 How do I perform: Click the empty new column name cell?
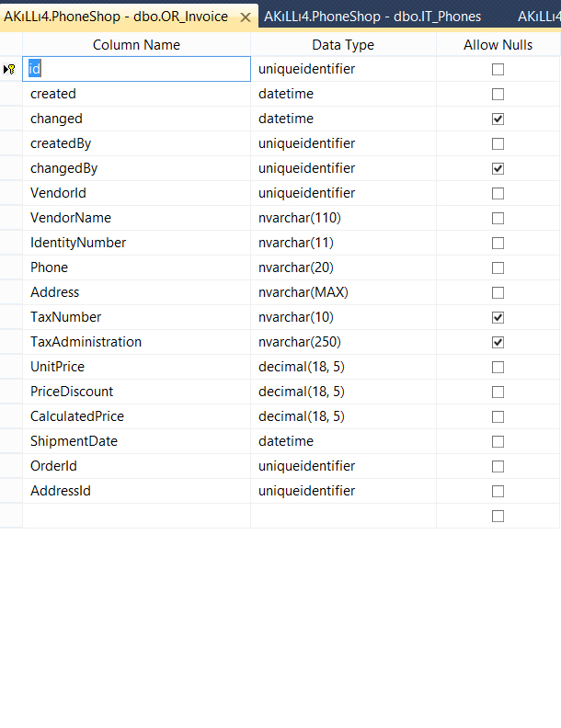click(136, 516)
